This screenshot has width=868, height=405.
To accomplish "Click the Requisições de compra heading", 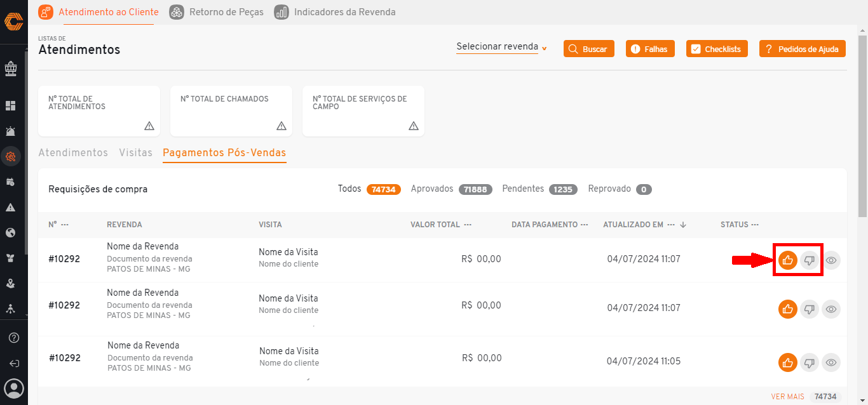I will click(98, 189).
